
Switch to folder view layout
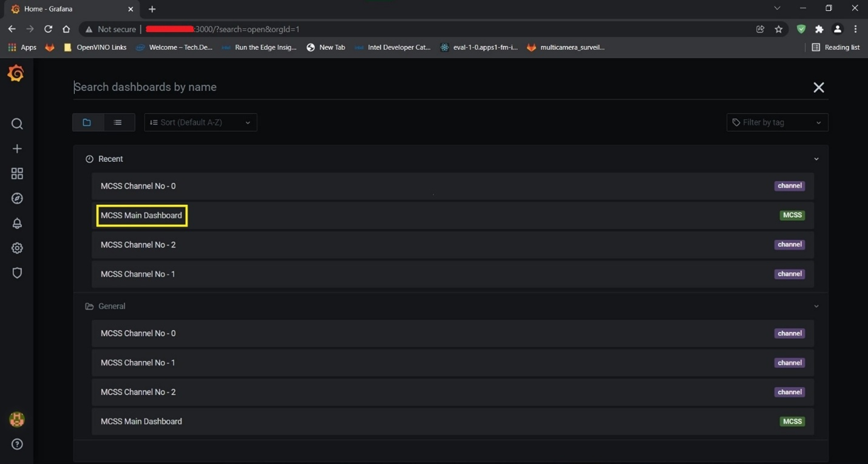pos(87,123)
